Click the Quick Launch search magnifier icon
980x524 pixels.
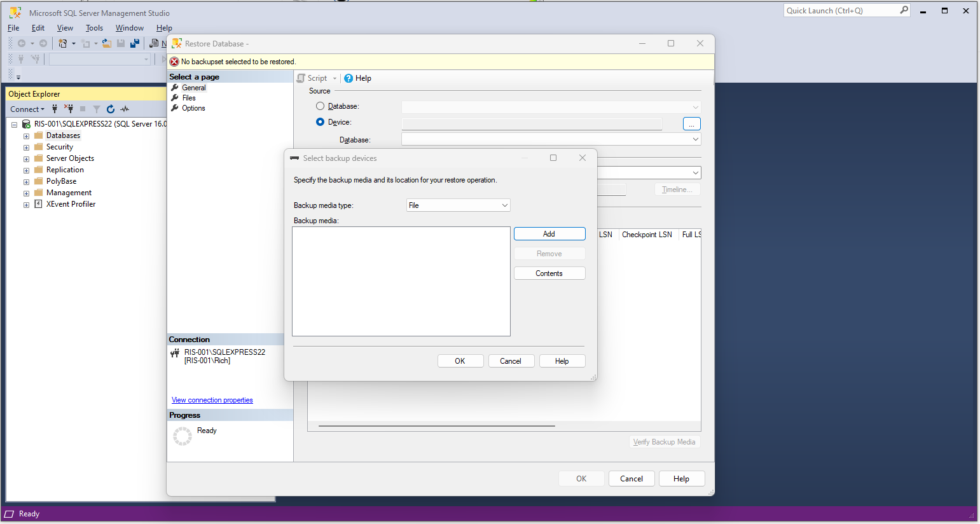[904, 10]
